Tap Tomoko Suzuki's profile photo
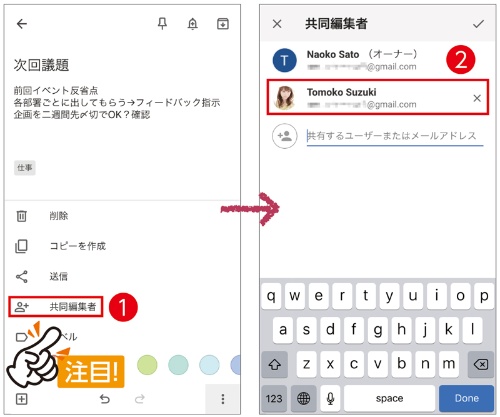 click(284, 98)
